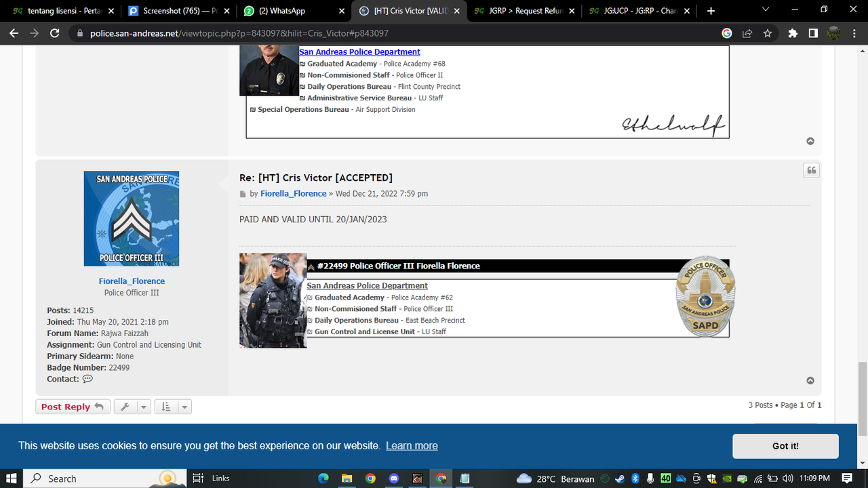Dismiss cookie notice with Got it!
Viewport: 868px width, 488px height.
click(785, 446)
